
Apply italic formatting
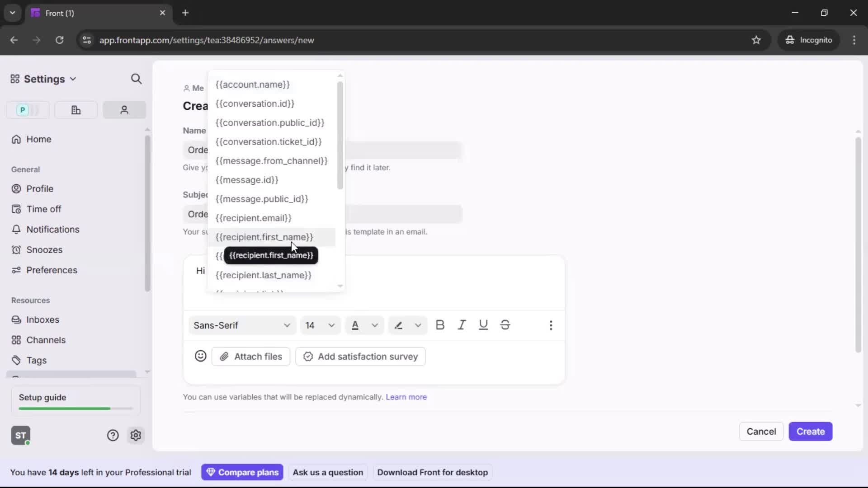pos(462,325)
